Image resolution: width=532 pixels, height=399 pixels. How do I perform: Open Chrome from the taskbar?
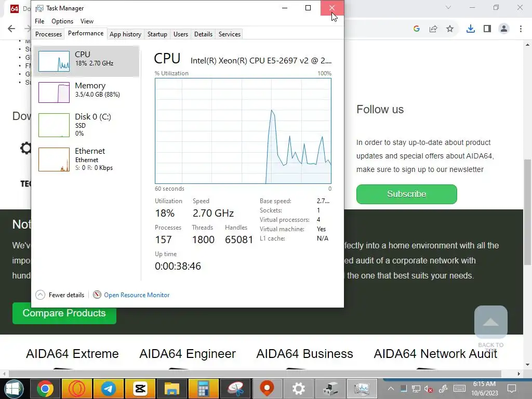pos(45,389)
